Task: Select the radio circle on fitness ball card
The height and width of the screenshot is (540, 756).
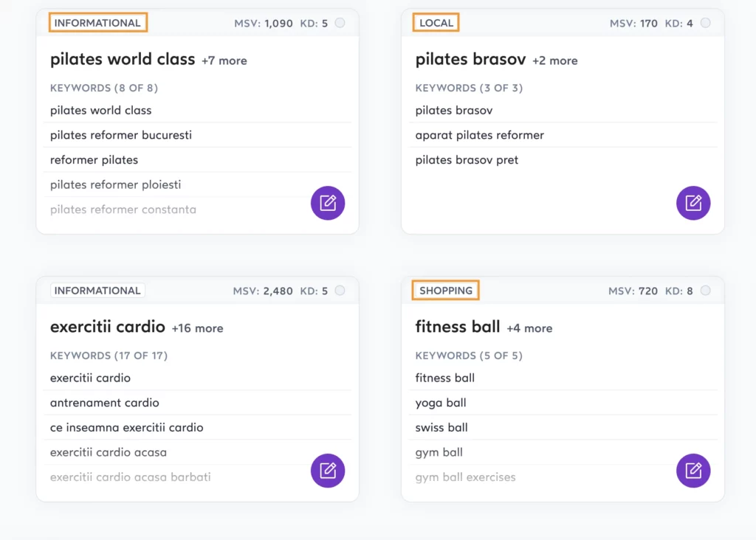Action: point(705,291)
